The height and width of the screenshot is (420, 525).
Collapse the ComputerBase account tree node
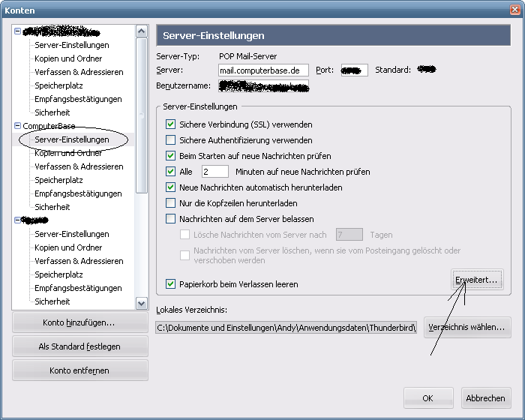pyautogui.click(x=18, y=125)
